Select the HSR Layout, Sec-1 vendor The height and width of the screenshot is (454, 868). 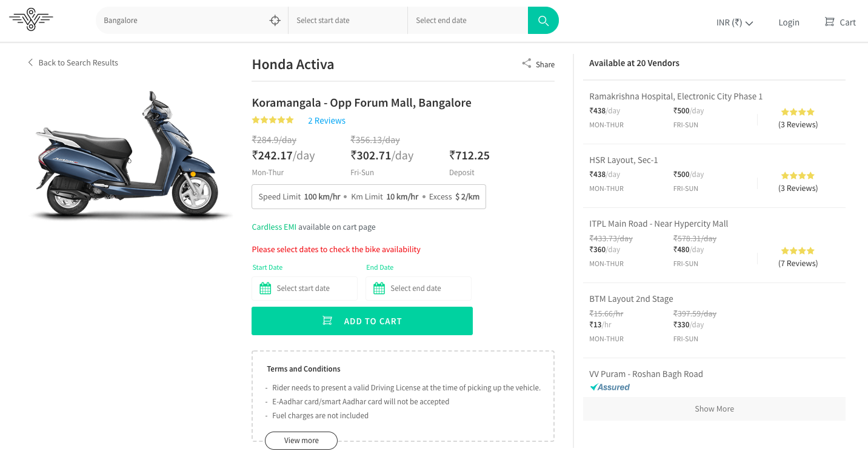click(624, 160)
